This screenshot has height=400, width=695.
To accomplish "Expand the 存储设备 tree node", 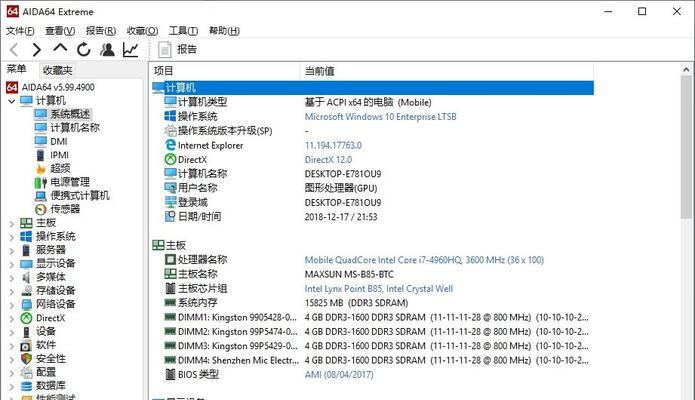I will pos(12,292).
